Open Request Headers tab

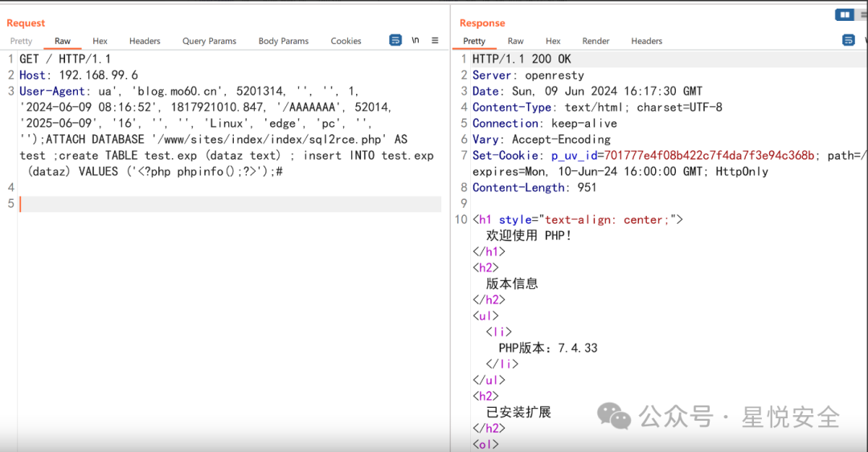click(145, 41)
